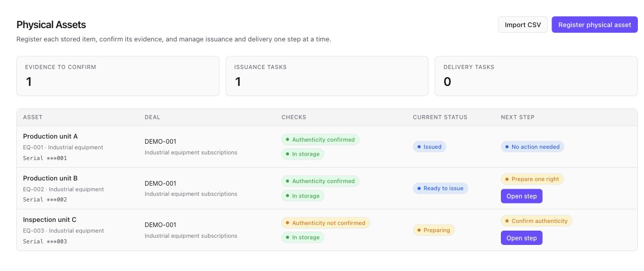The height and width of the screenshot is (271, 644).
Task: Click the Deal column header
Action: click(x=152, y=117)
